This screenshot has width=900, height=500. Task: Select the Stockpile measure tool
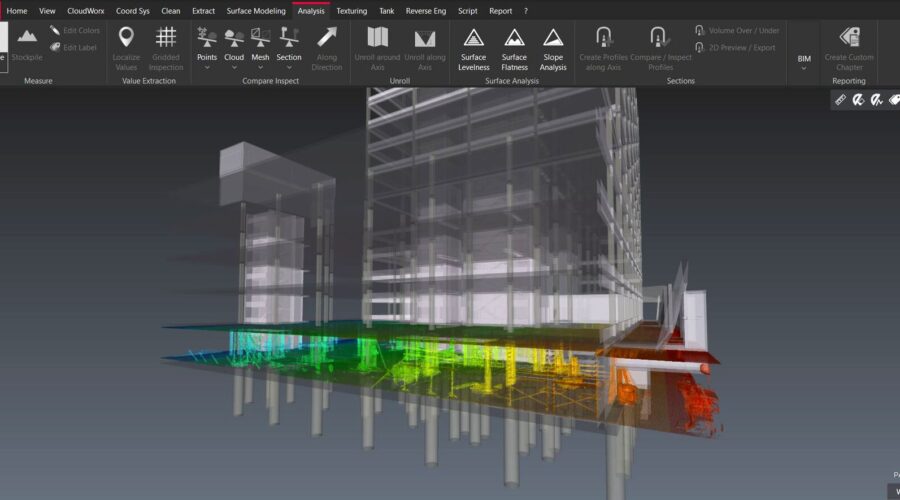(x=27, y=45)
